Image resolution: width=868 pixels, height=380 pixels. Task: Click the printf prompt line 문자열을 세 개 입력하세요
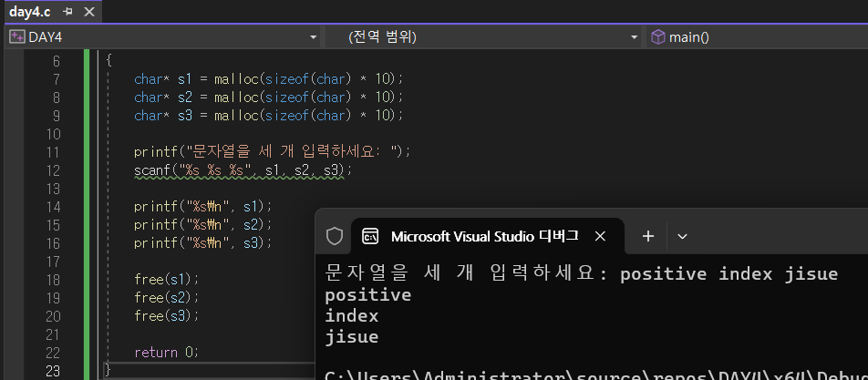tap(273, 151)
